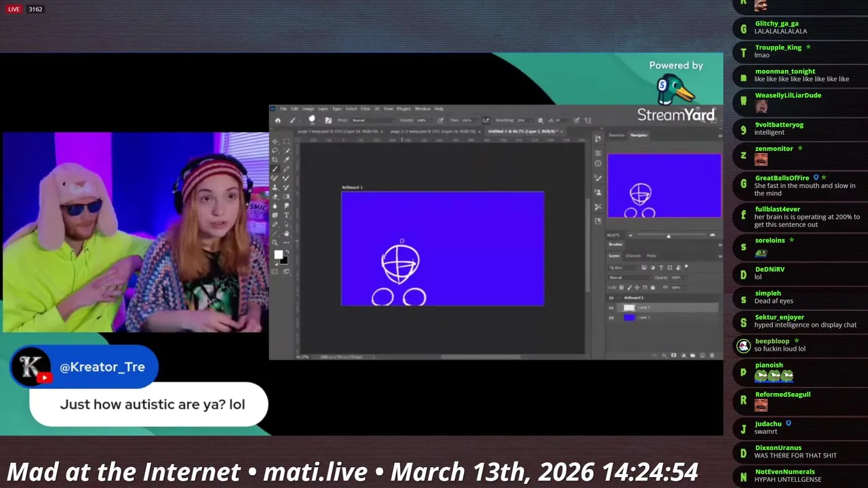
Task: Create a new layer icon
Action: (x=703, y=355)
